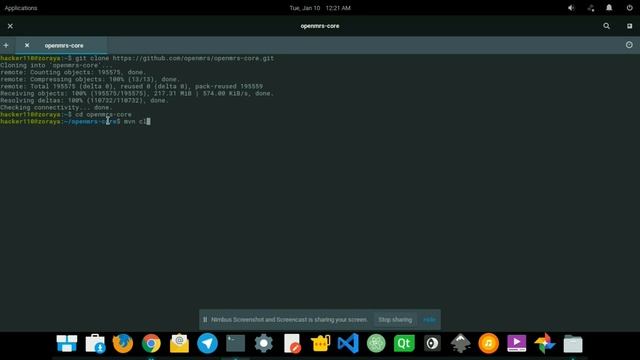Close the openmrs-core tab with its X
The width and height of the screenshot is (640, 360).
click(x=27, y=45)
